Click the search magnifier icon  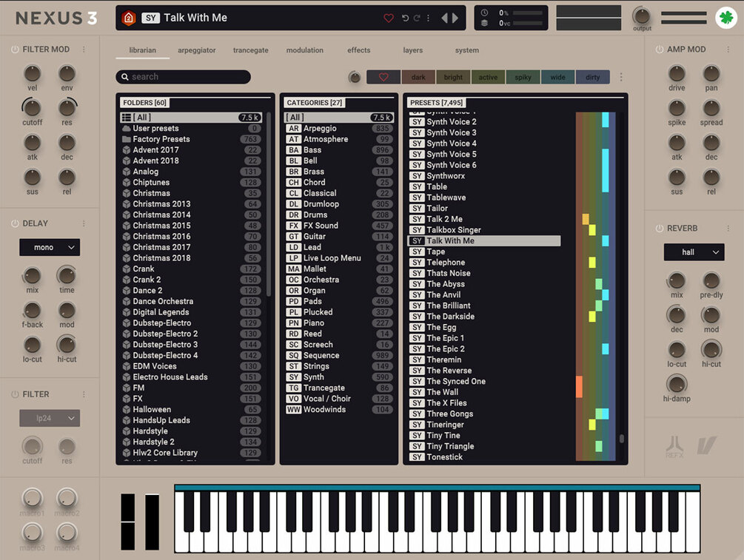pos(125,77)
